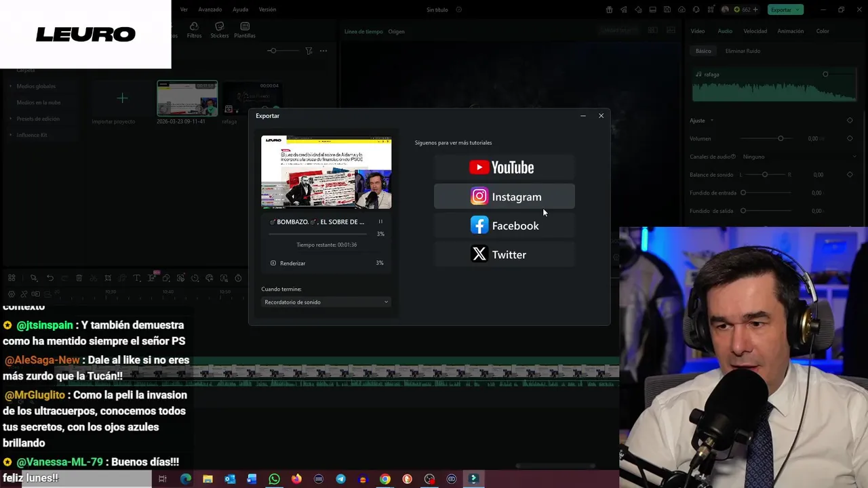Open the Instagram follow link
The image size is (868, 488).
click(504, 197)
